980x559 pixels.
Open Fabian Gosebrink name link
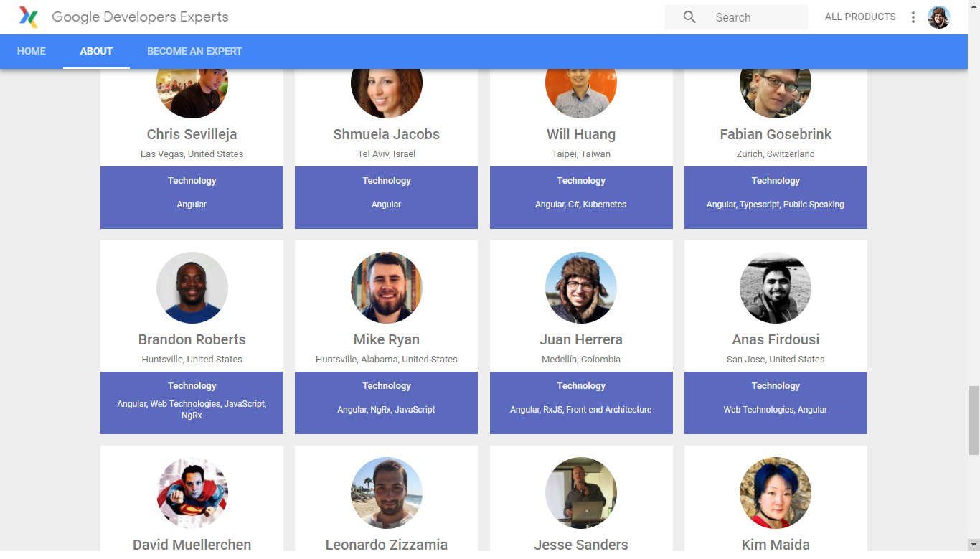pyautogui.click(x=776, y=134)
